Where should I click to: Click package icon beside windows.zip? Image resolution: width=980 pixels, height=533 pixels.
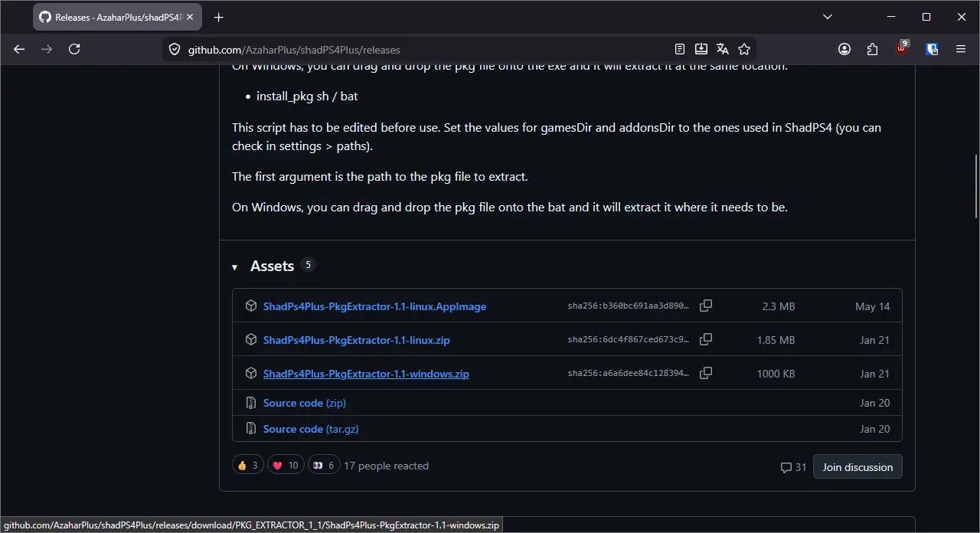pyautogui.click(x=251, y=373)
